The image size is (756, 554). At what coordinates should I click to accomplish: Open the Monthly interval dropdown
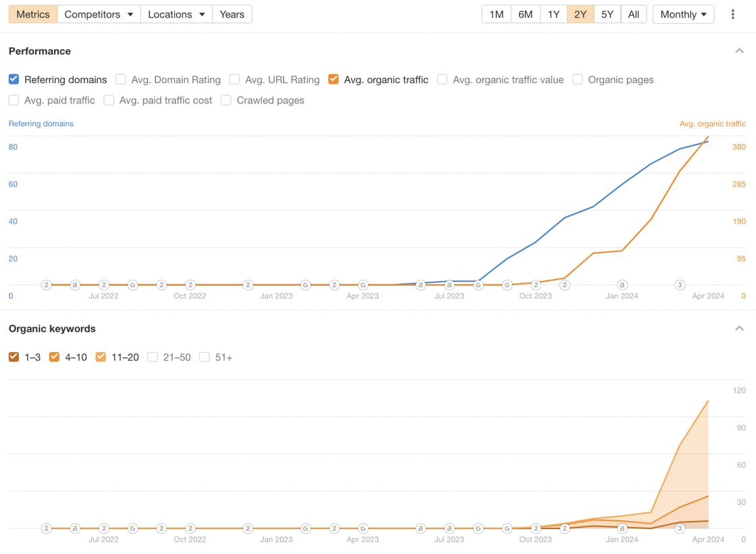(x=683, y=14)
